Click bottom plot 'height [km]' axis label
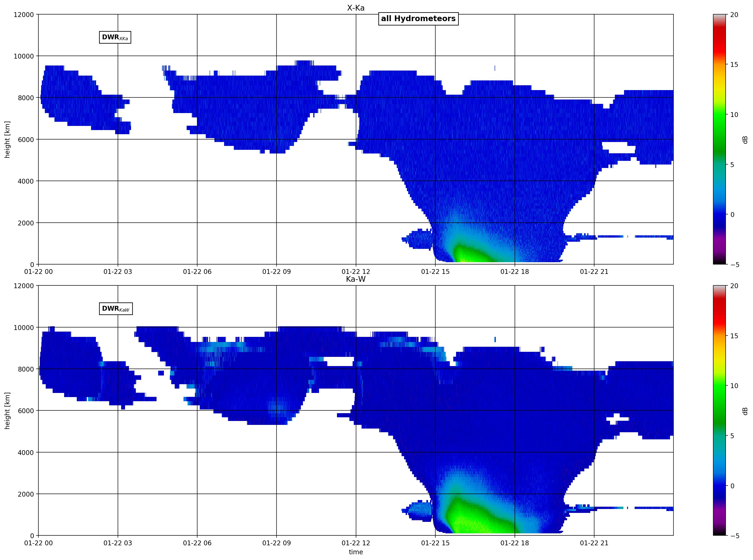Viewport: 753px width, 560px height. click(x=7, y=410)
